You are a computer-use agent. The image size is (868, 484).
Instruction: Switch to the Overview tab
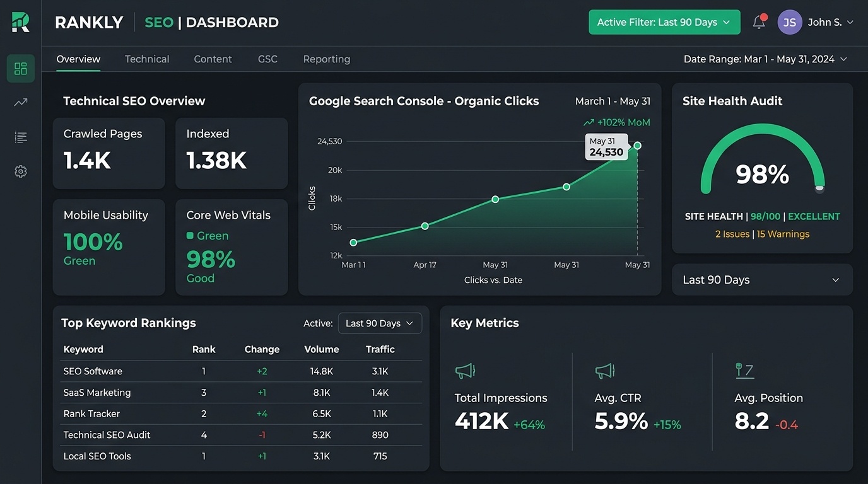pyautogui.click(x=78, y=59)
